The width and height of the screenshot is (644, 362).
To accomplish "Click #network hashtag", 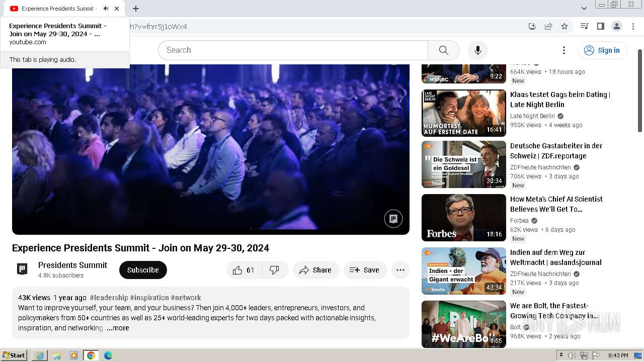I will point(186,298).
